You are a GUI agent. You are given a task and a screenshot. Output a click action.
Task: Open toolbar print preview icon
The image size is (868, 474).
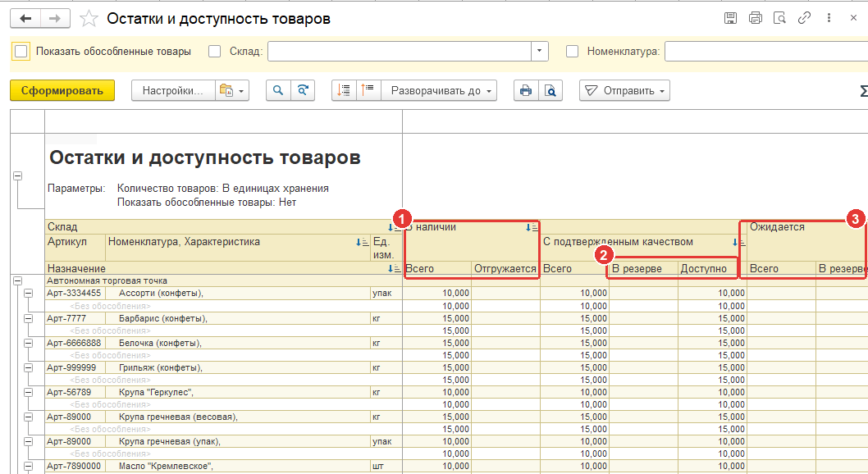point(550,91)
